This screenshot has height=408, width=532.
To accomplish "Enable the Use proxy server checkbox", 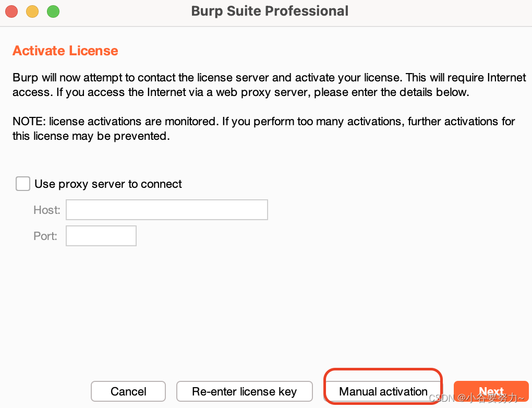I will click(x=22, y=184).
